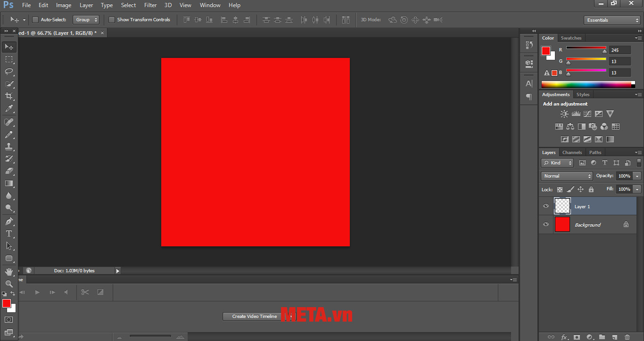Check Show Transform Controls
The image size is (644, 341).
pyautogui.click(x=112, y=20)
